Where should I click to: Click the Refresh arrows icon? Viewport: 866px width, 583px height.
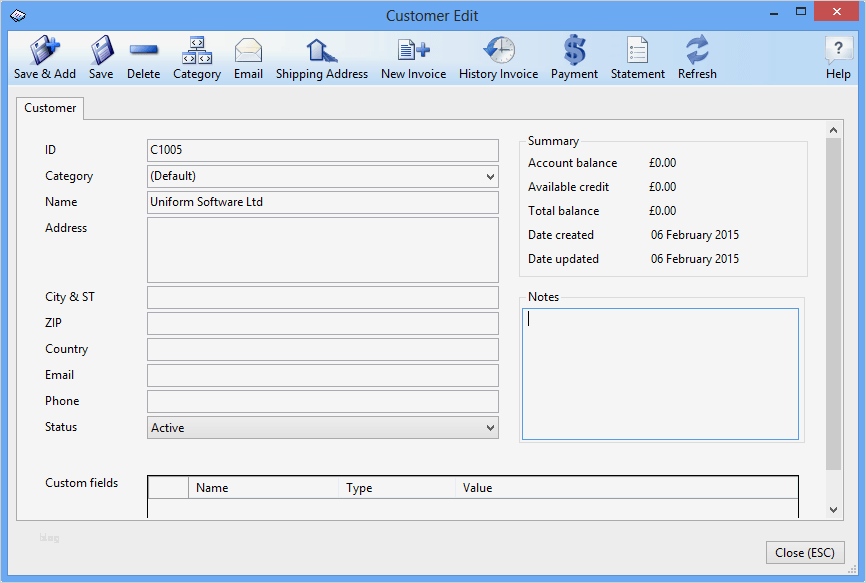point(697,50)
